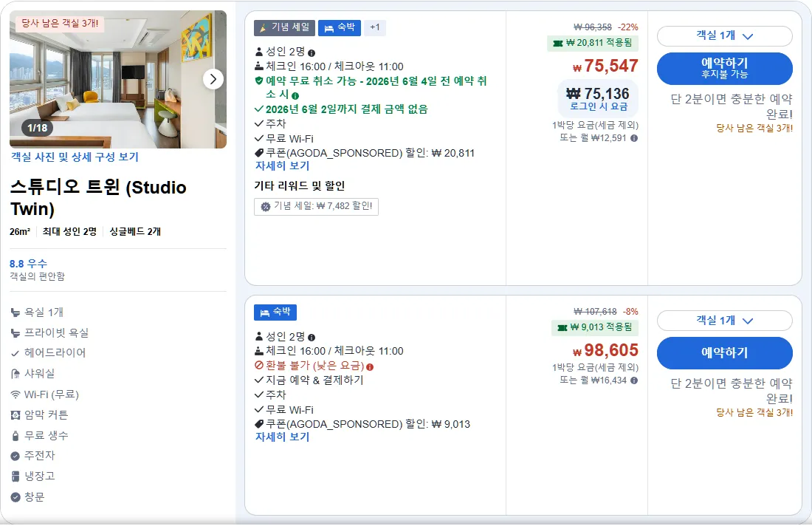Open 자세히 보기 link under ₩ 9,013 coupon

click(x=282, y=437)
